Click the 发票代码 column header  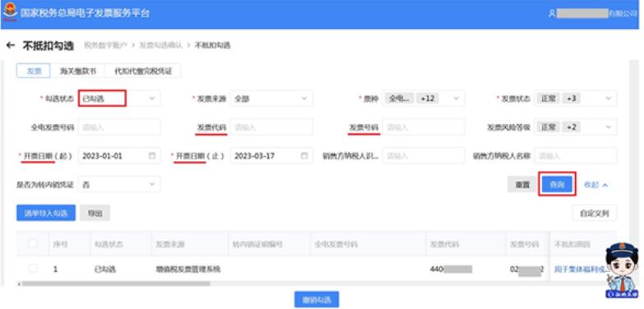point(444,244)
